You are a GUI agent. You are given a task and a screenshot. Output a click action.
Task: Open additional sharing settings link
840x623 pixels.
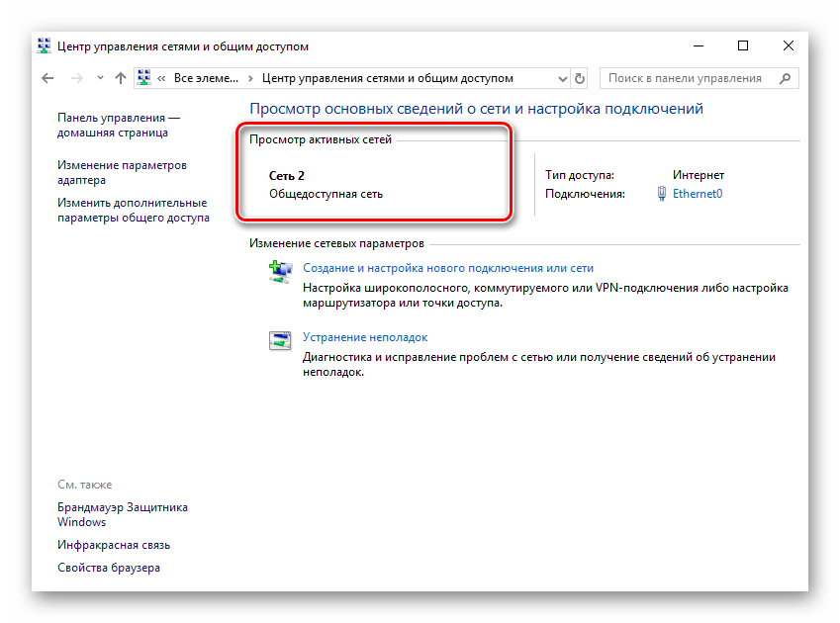click(133, 210)
